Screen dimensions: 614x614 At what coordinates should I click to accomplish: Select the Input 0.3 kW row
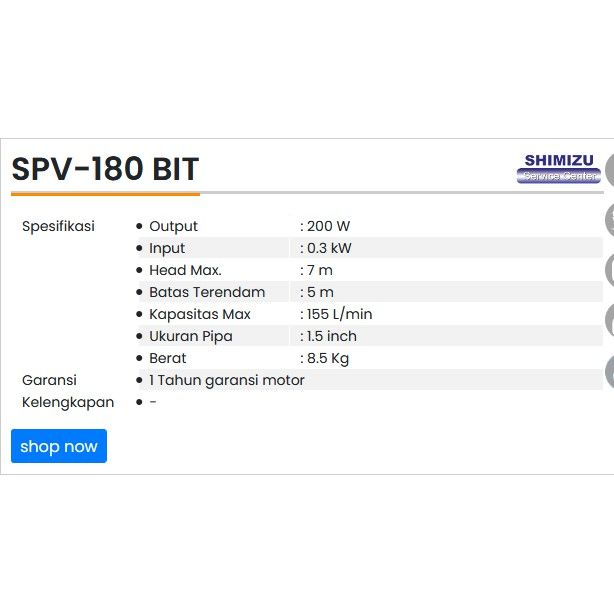pos(250,248)
